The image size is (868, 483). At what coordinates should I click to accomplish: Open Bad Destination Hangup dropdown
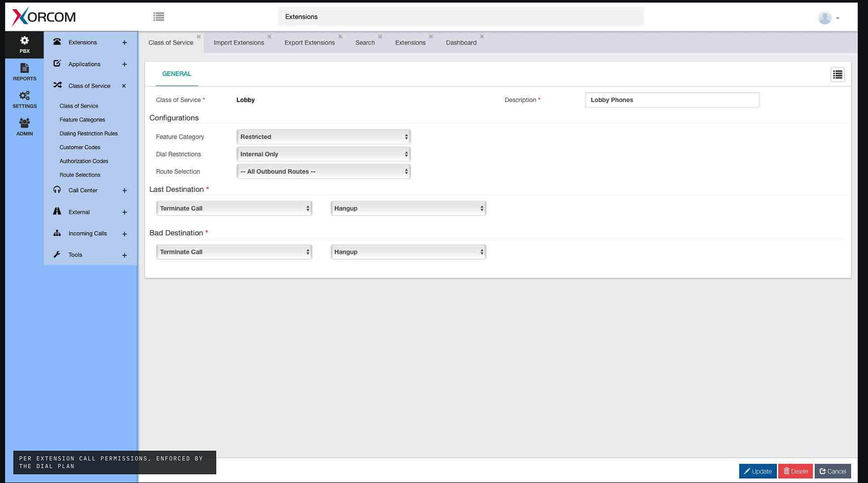tap(408, 252)
